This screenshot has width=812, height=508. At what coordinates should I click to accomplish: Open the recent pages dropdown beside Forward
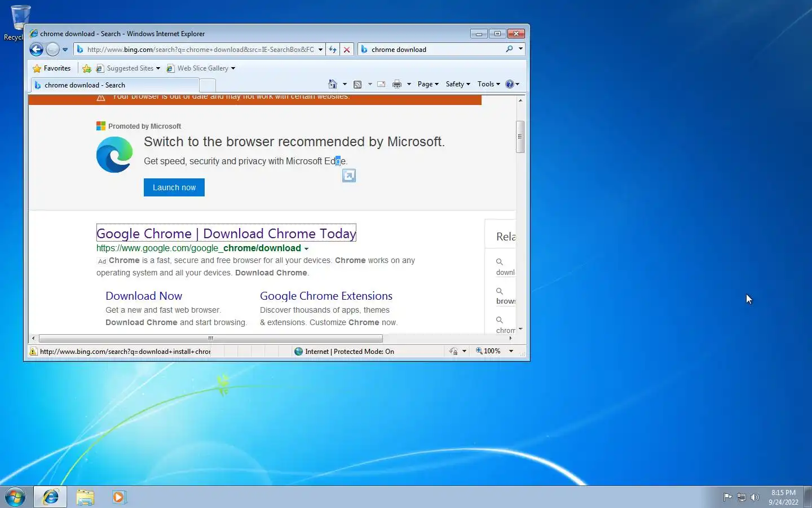pos(65,50)
